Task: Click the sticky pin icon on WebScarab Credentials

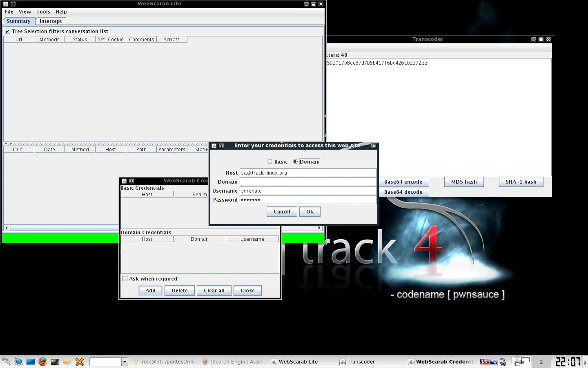Action: tap(131, 181)
